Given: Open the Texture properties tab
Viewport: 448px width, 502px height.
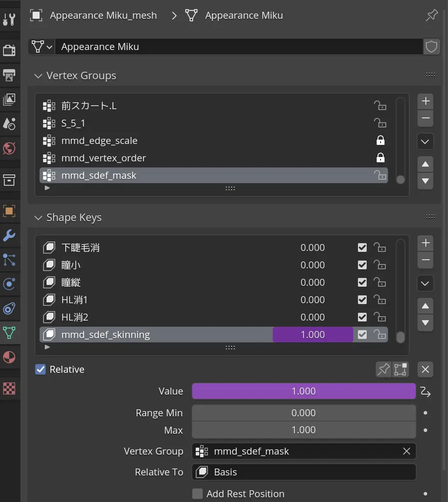Looking at the screenshot, I should tap(9, 388).
